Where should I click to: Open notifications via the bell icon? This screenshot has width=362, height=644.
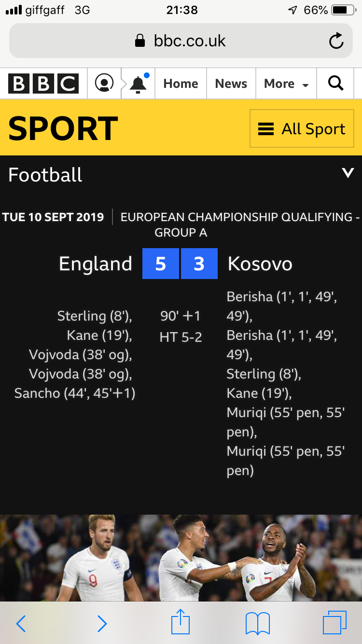139,84
